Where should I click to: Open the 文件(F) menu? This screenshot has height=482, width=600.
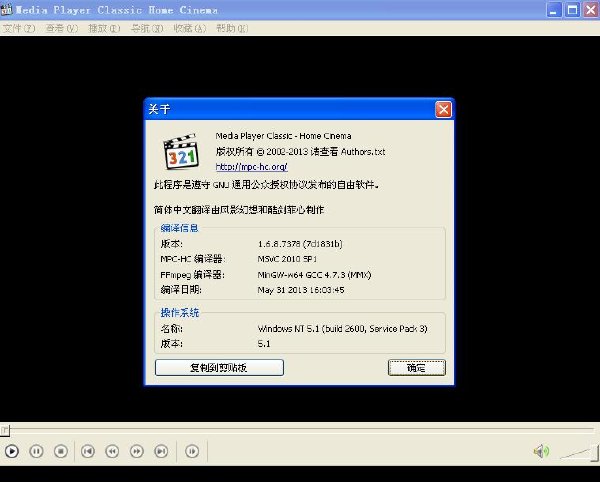click(19, 28)
